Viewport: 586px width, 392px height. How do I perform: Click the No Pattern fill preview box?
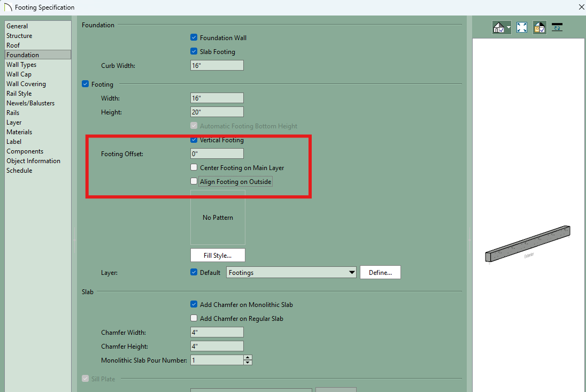pos(218,218)
